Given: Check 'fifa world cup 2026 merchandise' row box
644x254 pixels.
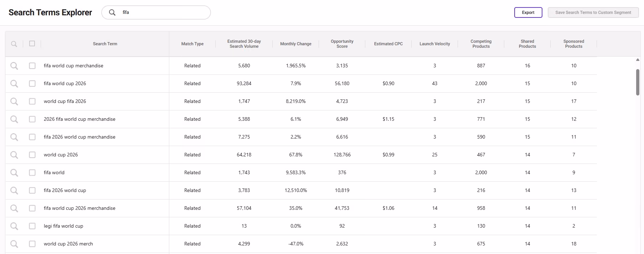Looking at the screenshot, I should (x=32, y=208).
